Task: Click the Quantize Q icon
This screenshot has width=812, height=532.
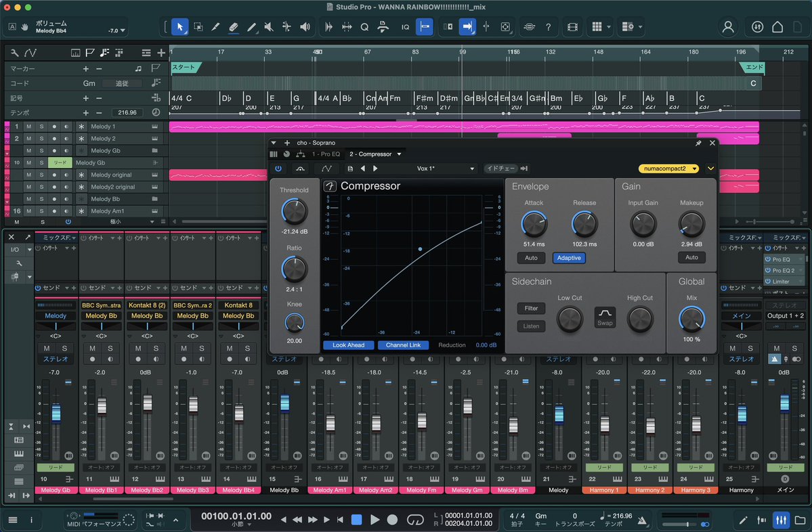Action: pos(364,27)
